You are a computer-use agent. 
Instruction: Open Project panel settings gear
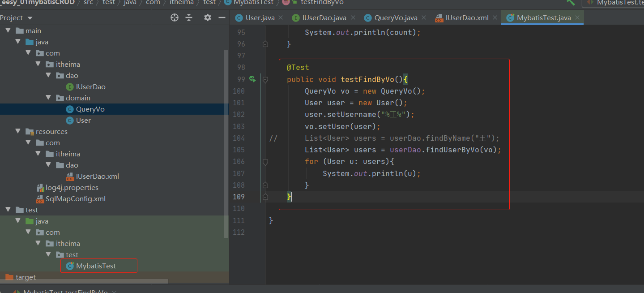click(x=207, y=17)
